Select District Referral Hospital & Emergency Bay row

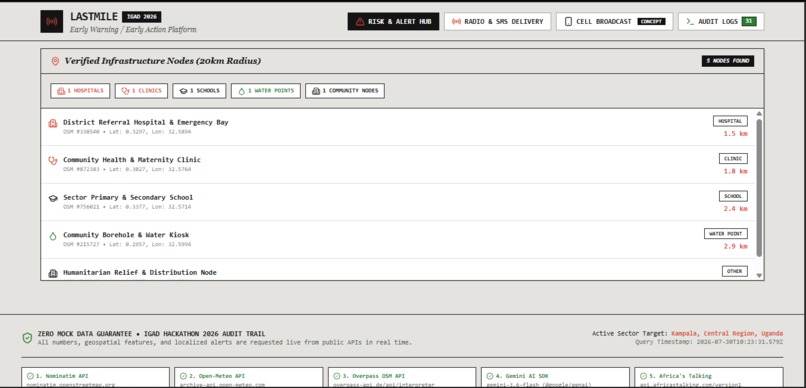coord(398,127)
